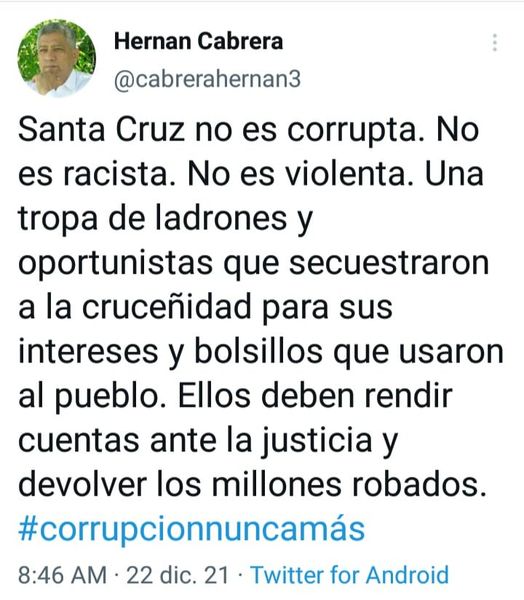524x600 pixels.
Task: Click the word secuestraron in the tweet
Action: 389,263
